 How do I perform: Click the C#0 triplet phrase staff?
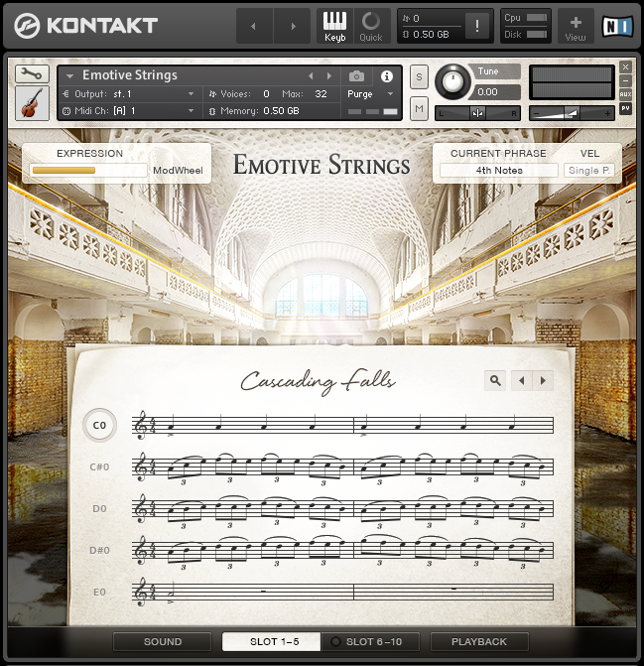tap(343, 468)
